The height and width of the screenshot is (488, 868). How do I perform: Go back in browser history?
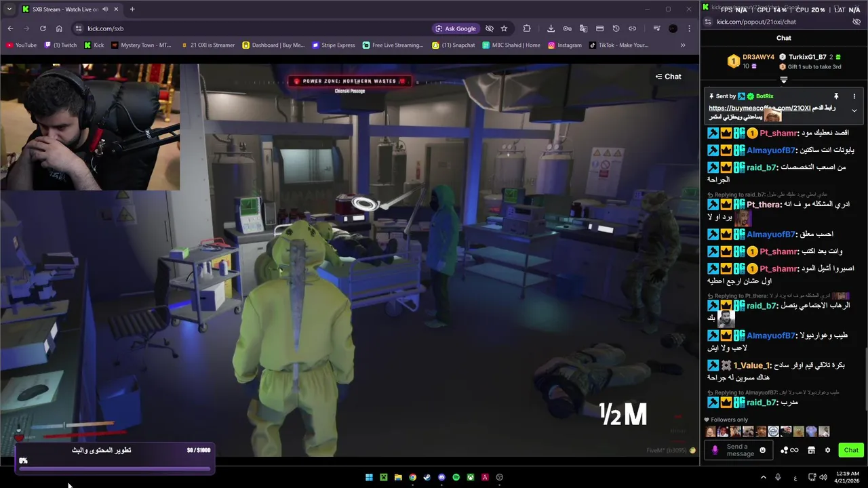click(10, 28)
